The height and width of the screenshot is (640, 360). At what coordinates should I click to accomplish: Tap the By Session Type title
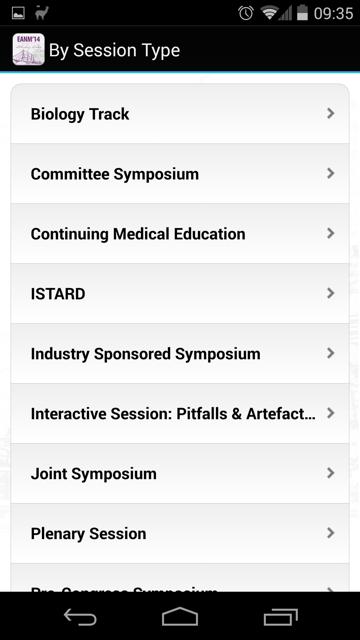tap(114, 51)
